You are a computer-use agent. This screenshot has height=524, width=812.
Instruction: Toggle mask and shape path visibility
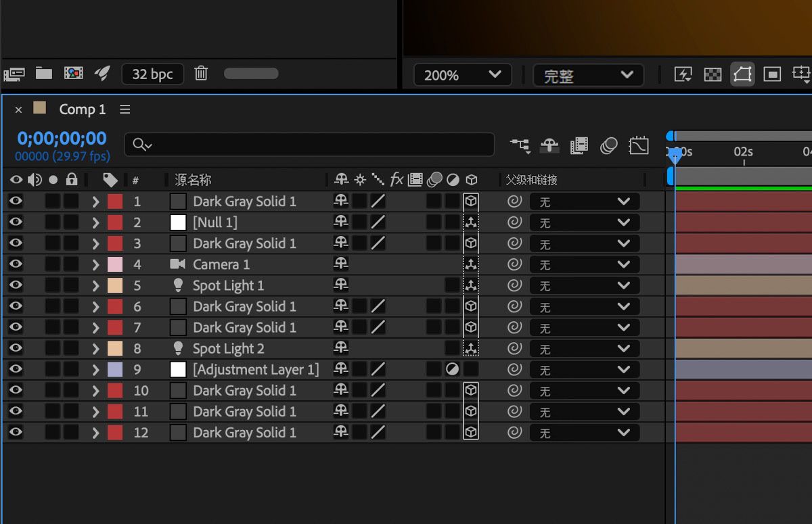pyautogui.click(x=742, y=74)
